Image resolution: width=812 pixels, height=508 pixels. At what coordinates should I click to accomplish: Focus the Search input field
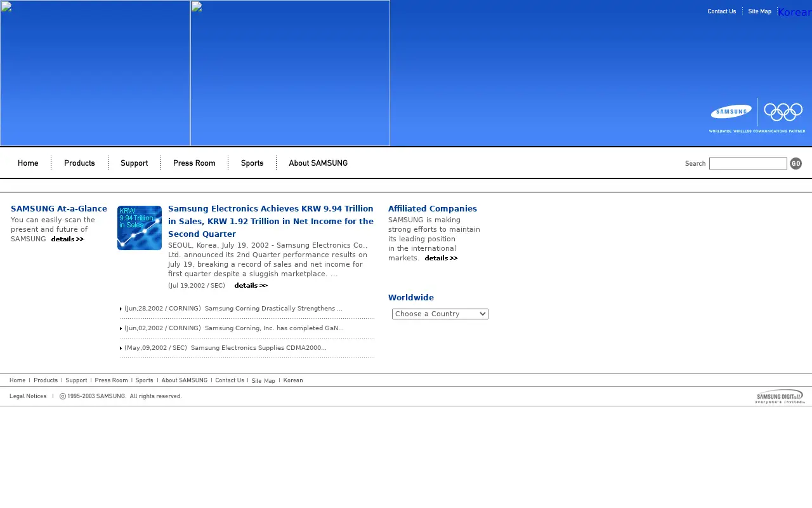pos(748,164)
